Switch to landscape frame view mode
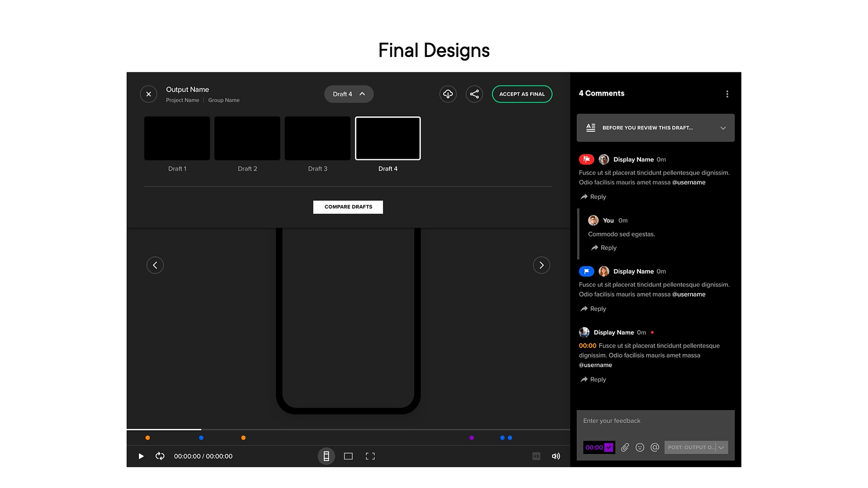 point(348,456)
